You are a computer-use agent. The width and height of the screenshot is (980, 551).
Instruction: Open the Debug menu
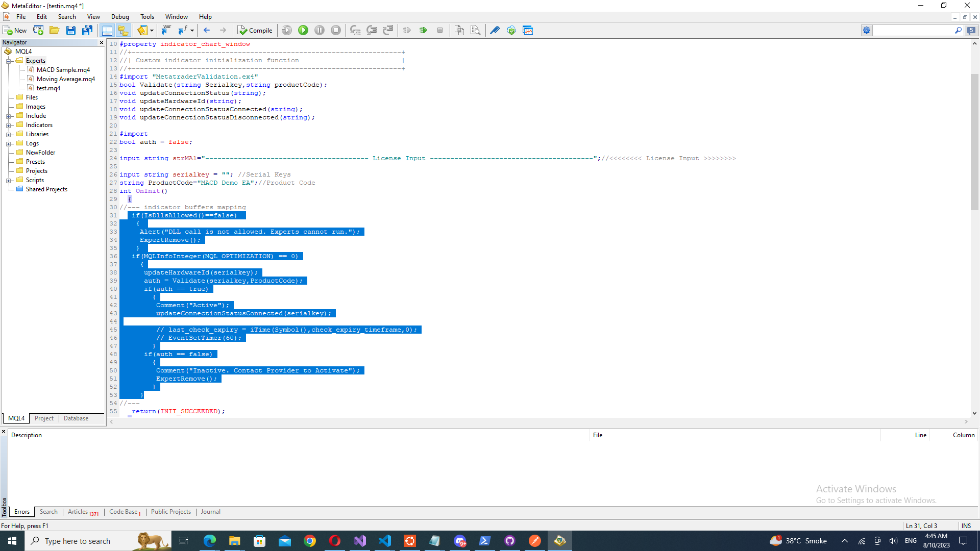(120, 17)
